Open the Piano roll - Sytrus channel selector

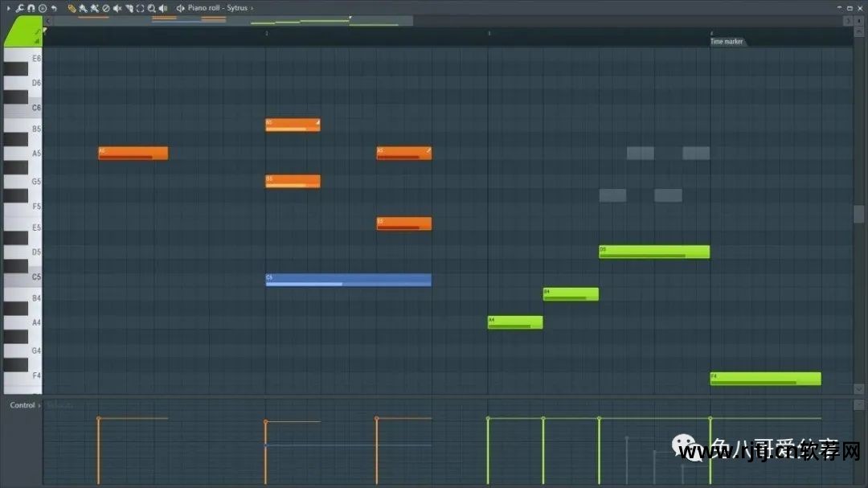pos(218,8)
